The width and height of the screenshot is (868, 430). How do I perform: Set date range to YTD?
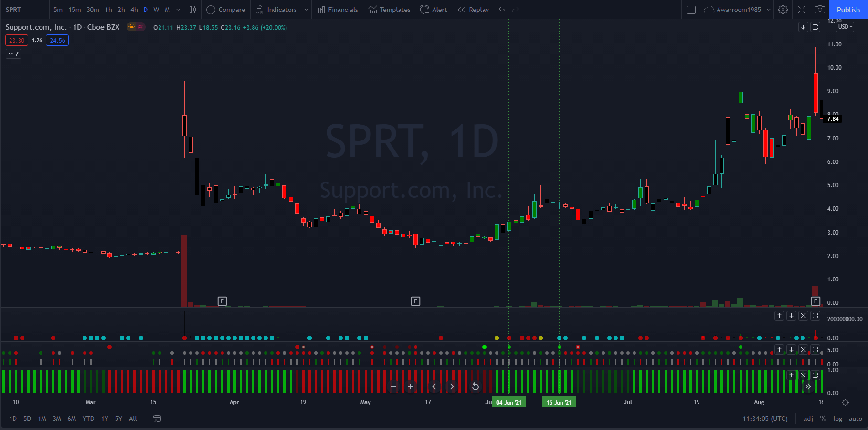88,419
